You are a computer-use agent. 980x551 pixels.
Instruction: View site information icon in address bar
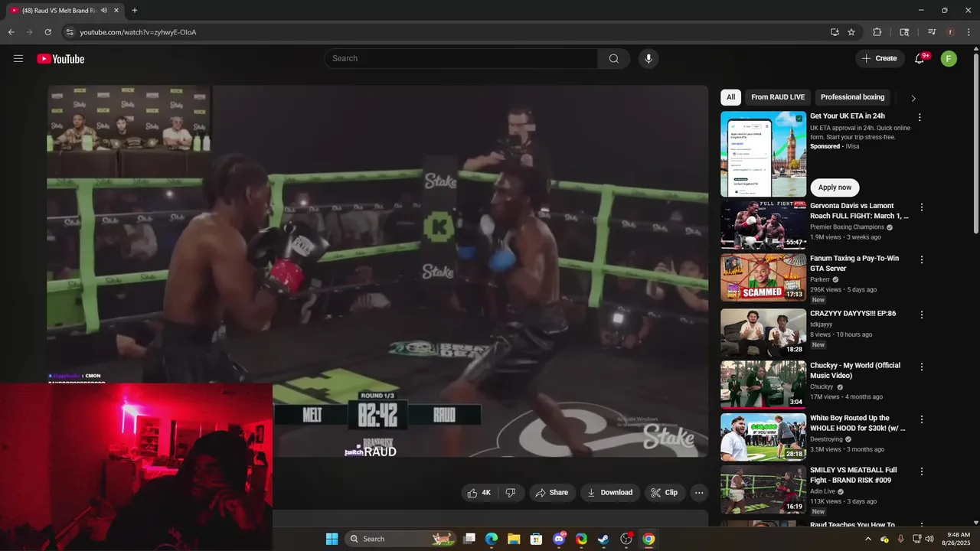point(69,32)
